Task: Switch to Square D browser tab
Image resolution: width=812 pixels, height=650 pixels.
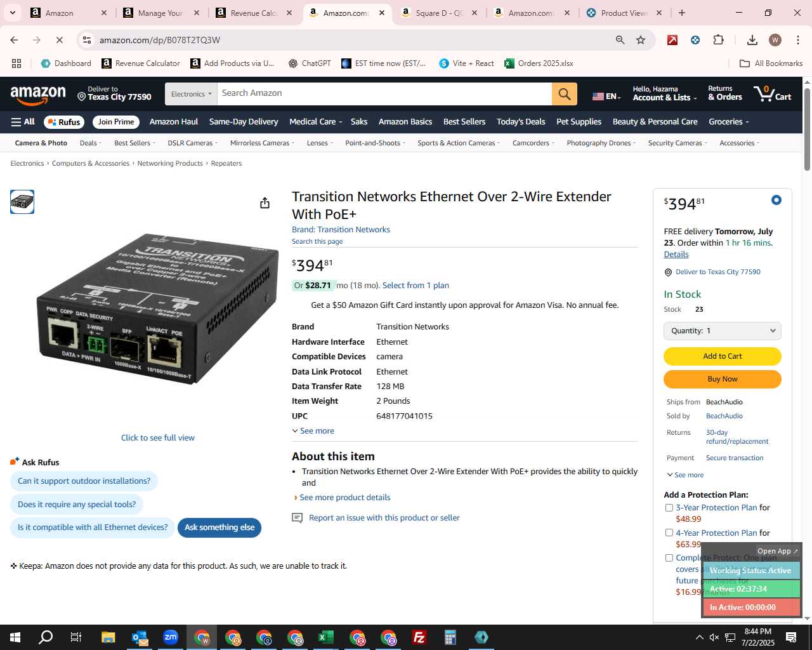Action: tap(439, 13)
